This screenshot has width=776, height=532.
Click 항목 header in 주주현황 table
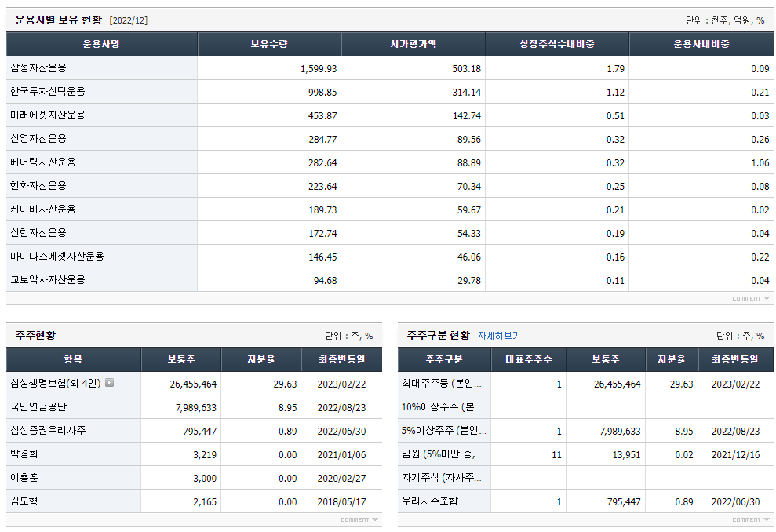click(x=73, y=359)
